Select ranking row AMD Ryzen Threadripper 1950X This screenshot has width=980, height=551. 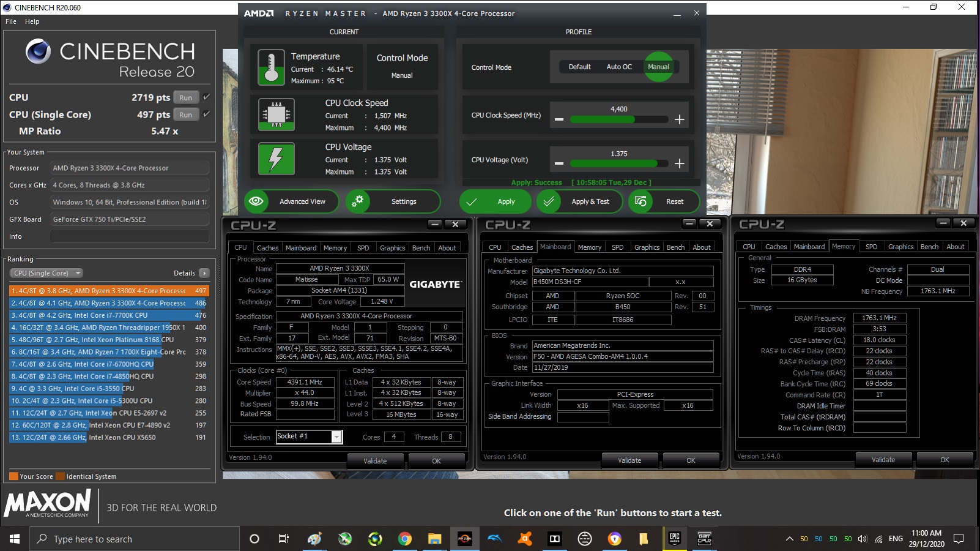[x=109, y=328]
